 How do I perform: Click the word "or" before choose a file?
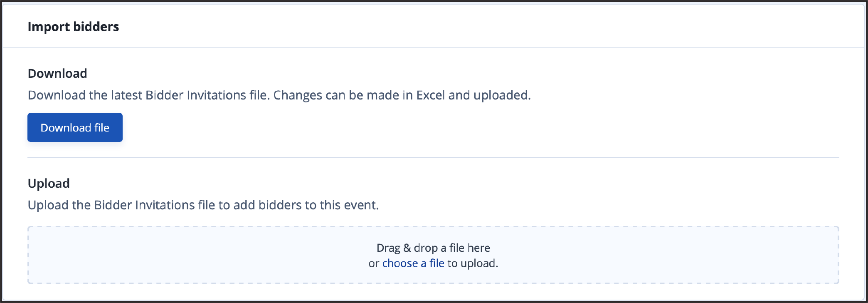(374, 264)
